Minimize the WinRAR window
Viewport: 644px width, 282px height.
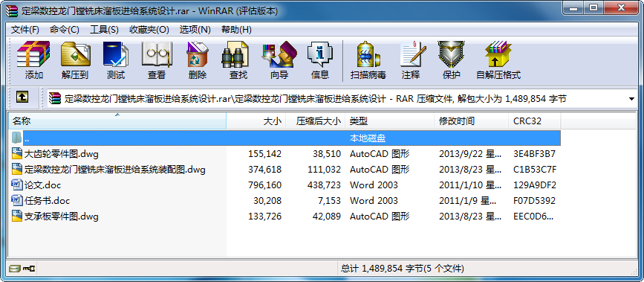coord(573,8)
